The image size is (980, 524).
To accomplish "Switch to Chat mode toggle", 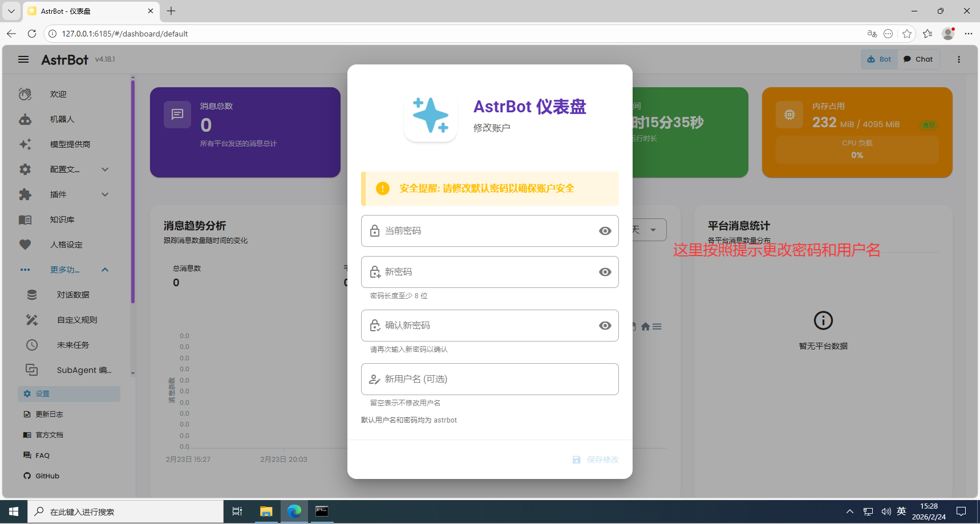I will (x=918, y=59).
